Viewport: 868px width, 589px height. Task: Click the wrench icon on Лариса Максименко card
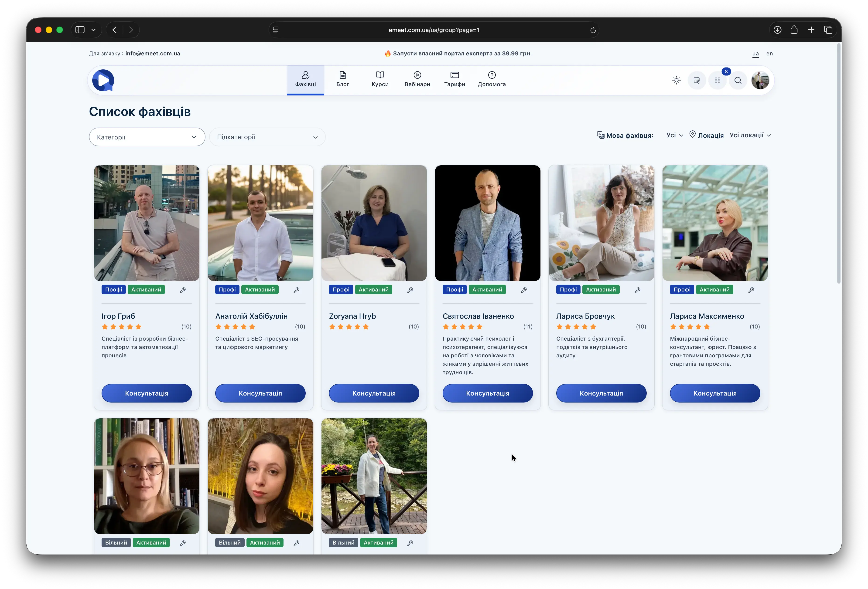click(x=751, y=290)
